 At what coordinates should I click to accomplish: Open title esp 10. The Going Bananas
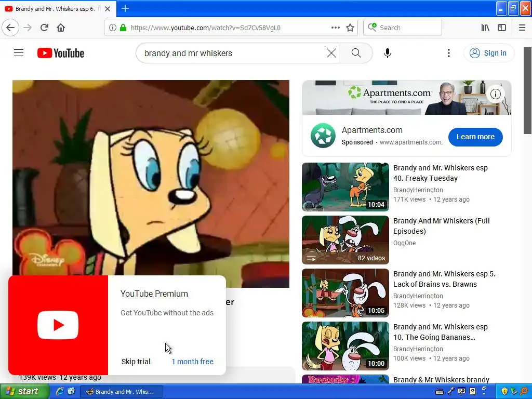pos(441,332)
